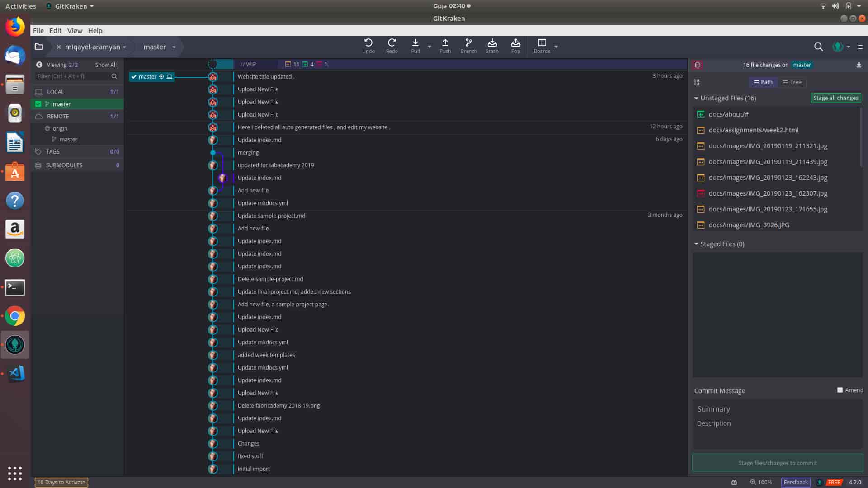Click Stage all changes button
The width and height of the screenshot is (868, 488).
click(x=835, y=98)
